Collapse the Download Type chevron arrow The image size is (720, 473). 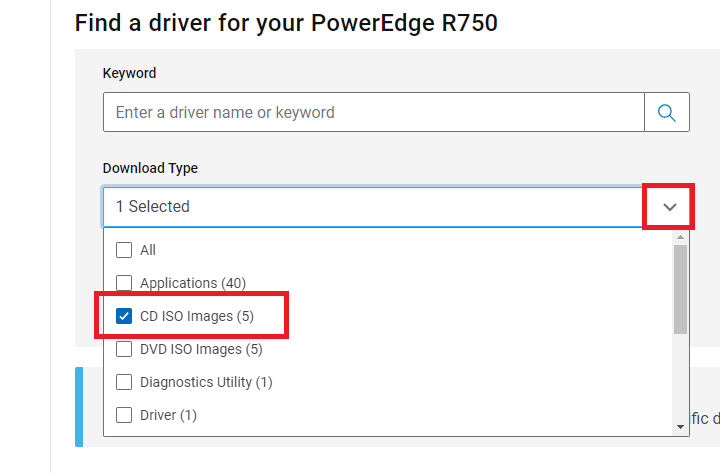click(x=669, y=207)
